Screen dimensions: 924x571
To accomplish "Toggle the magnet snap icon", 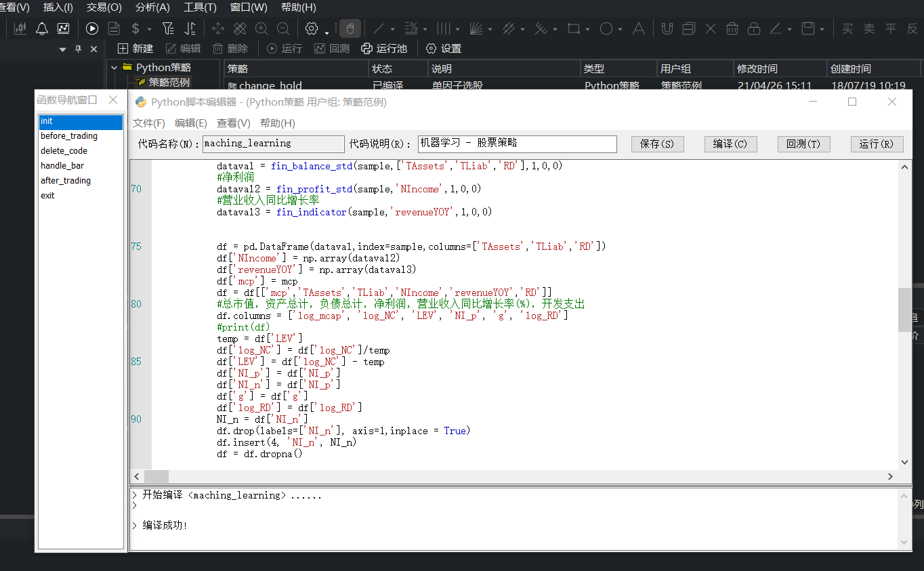I will click(x=667, y=28).
